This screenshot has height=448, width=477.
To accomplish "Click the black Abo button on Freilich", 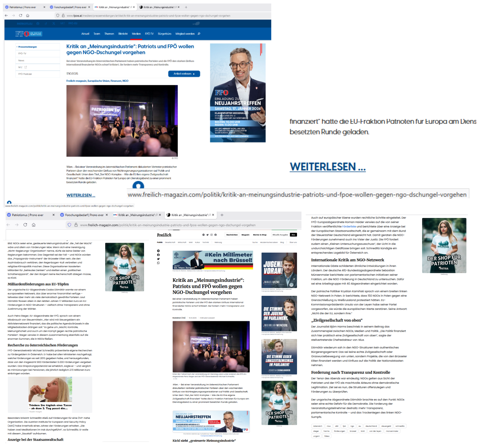I will coord(293,235).
